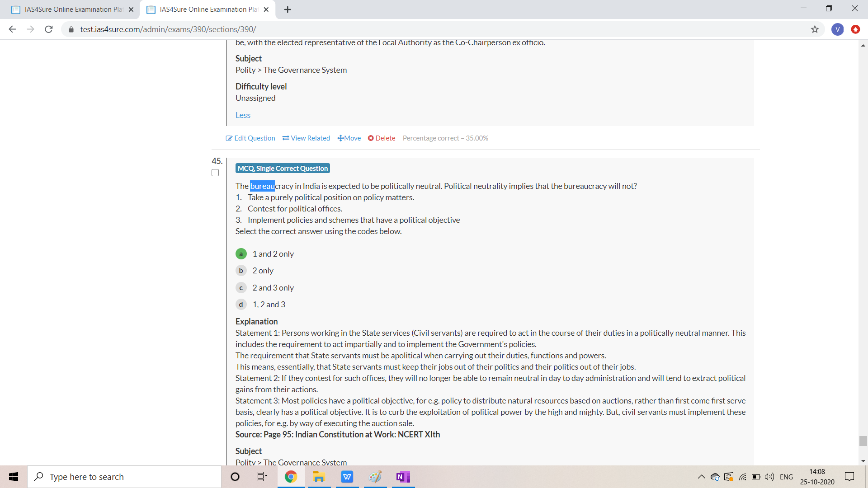Switch to the first IAS4Sure tab
This screenshot has width=868, height=488.
tap(72, 9)
